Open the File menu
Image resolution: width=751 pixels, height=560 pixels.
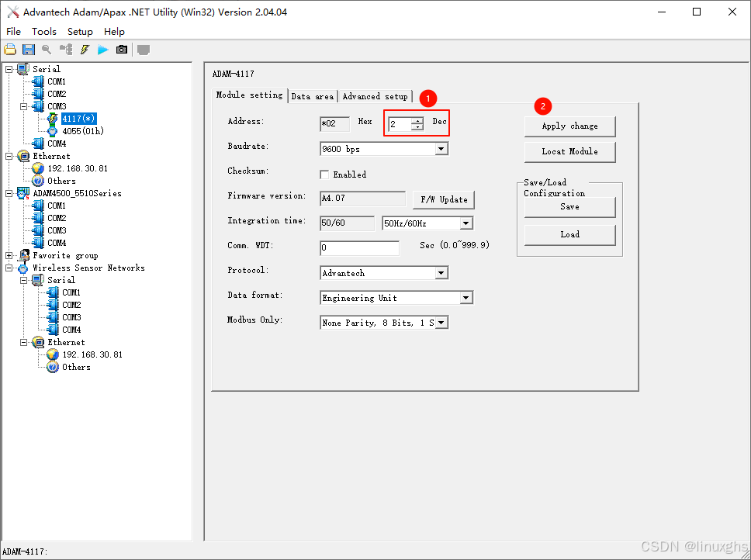point(13,32)
